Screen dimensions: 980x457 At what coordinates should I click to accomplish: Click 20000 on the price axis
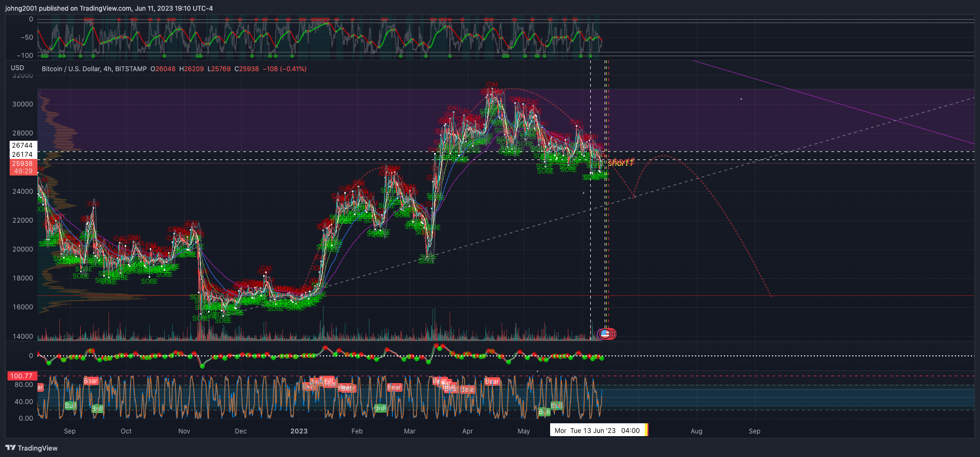pyautogui.click(x=22, y=249)
